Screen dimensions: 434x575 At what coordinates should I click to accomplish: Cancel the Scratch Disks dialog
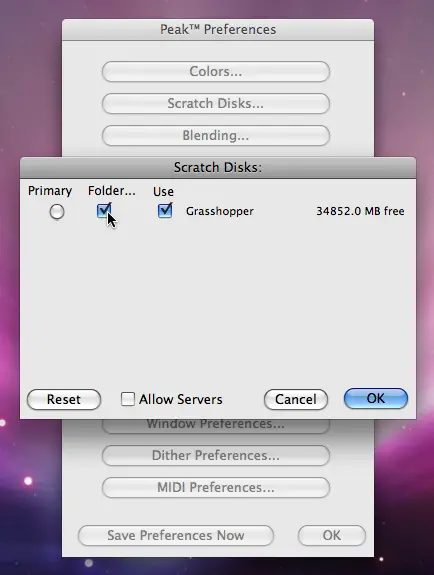(296, 399)
